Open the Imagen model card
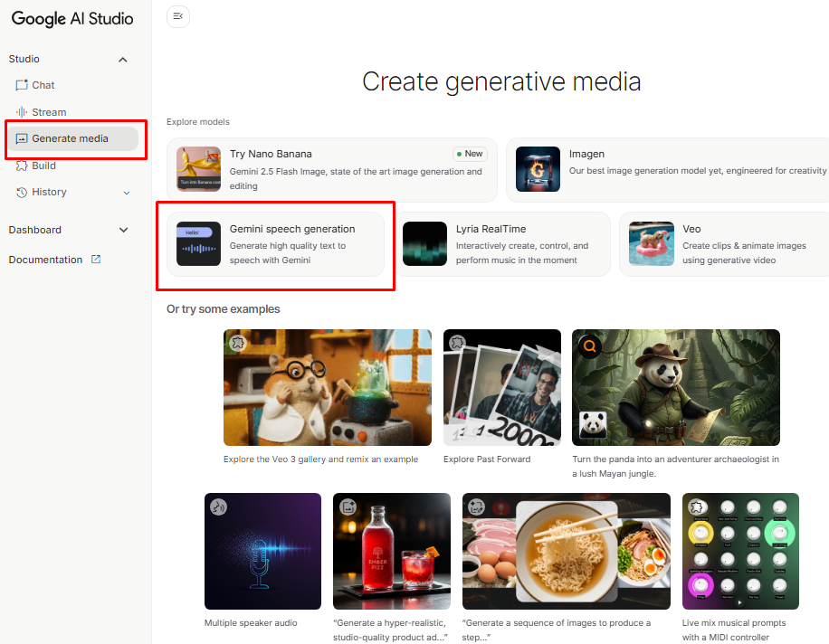 coord(667,169)
